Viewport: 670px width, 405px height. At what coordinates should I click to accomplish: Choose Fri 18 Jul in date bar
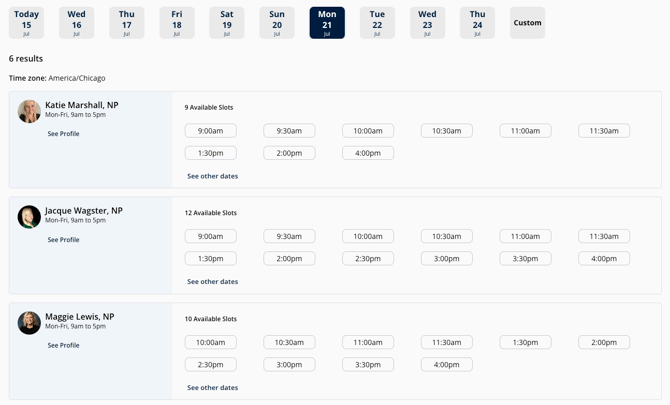(x=177, y=23)
